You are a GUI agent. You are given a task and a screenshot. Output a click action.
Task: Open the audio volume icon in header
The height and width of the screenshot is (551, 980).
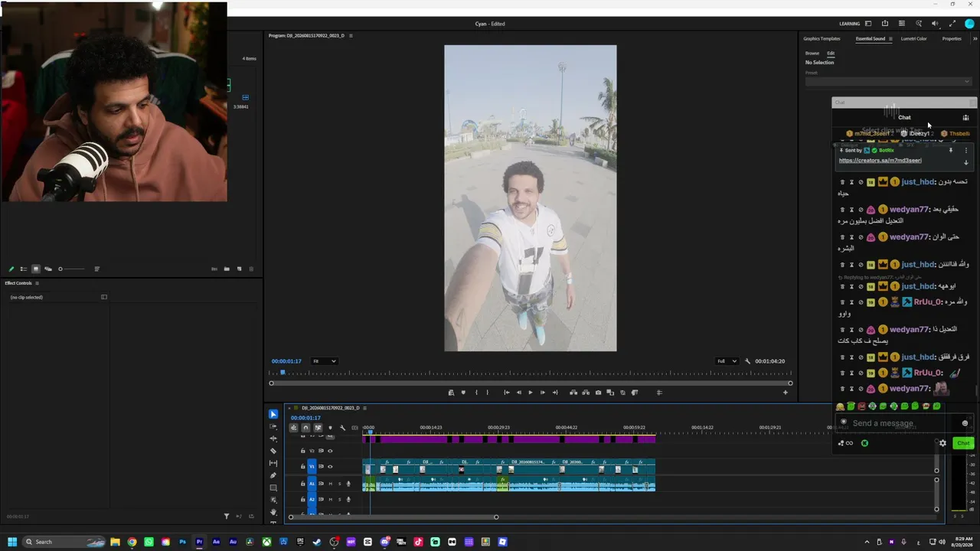[x=935, y=24]
